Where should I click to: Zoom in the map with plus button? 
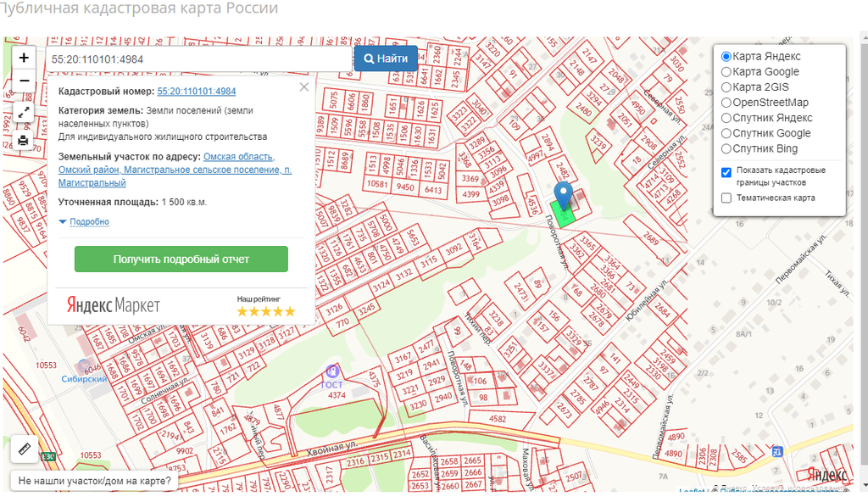tap(24, 58)
